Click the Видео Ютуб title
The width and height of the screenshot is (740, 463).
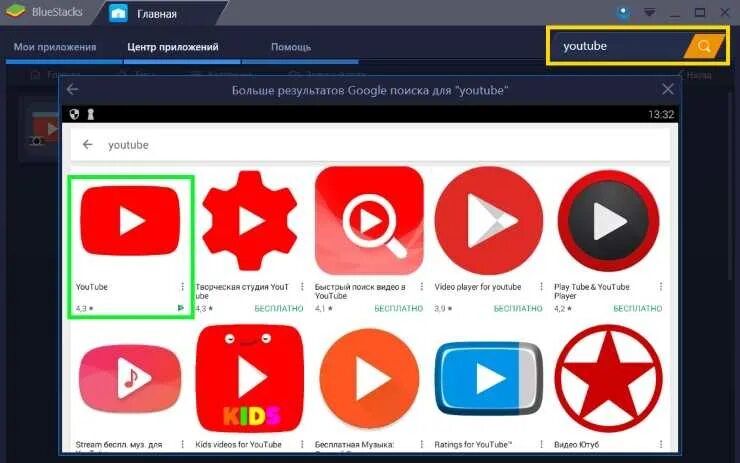(x=576, y=445)
